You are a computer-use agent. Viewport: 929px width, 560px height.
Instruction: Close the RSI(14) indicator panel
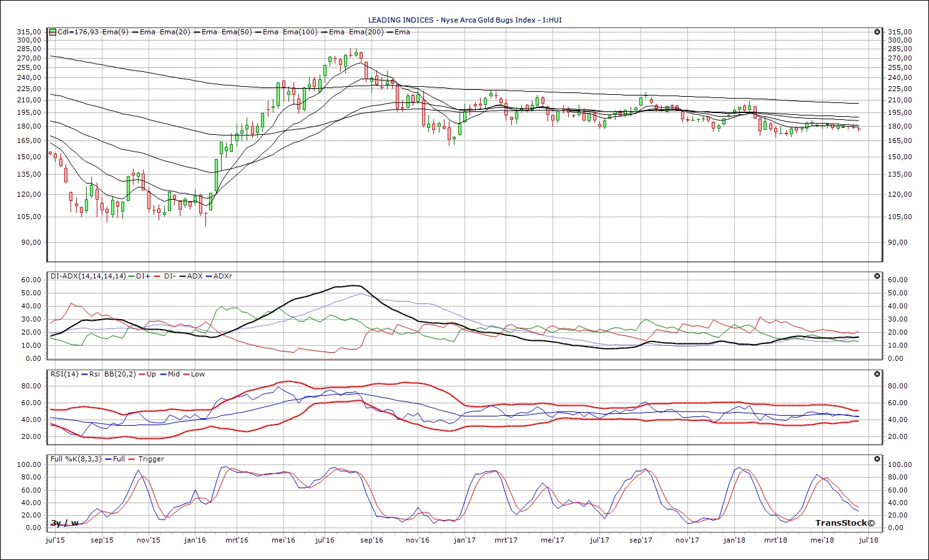(877, 374)
